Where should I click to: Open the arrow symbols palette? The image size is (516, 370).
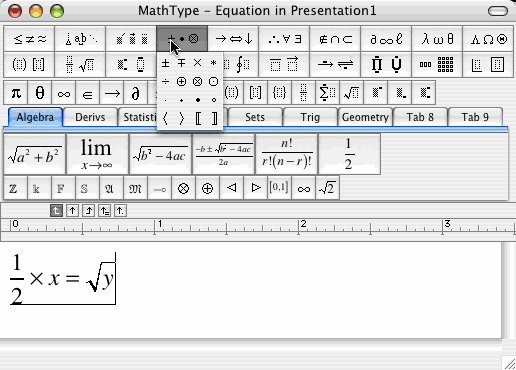[x=233, y=39]
